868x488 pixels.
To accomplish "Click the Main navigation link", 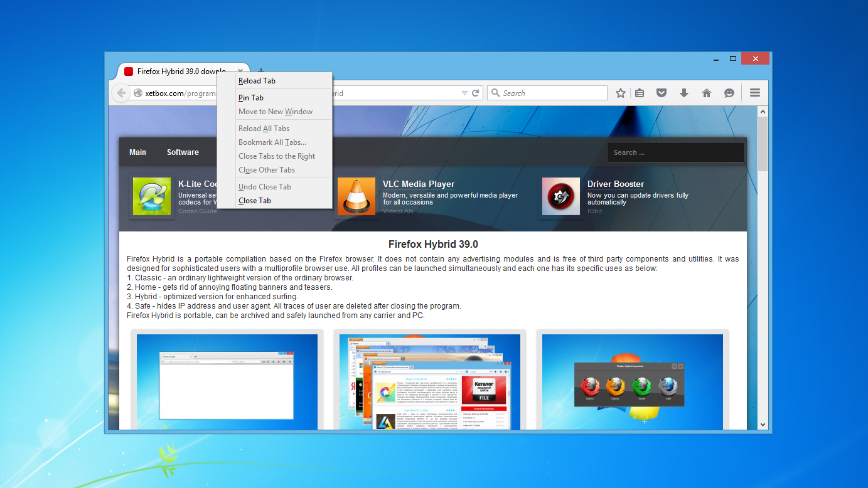I will pos(137,152).
